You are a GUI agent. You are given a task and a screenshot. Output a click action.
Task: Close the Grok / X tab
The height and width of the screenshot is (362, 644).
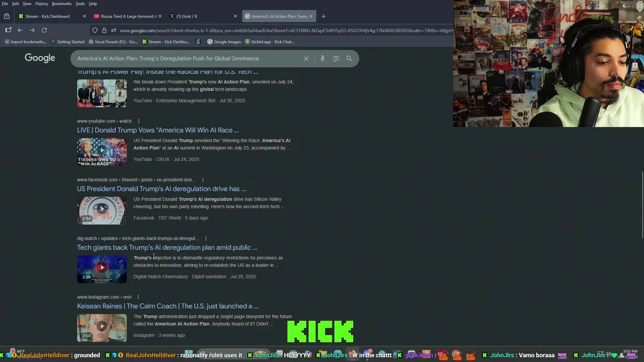coord(235,16)
